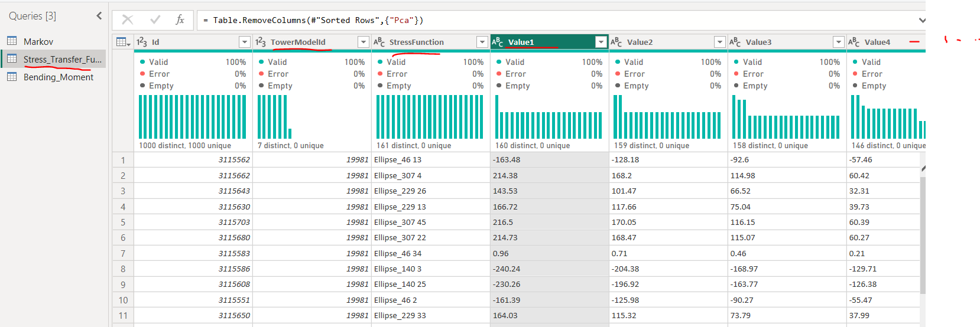Click cell 'Ellipse_307 4'
The height and width of the screenshot is (327, 980).
pyautogui.click(x=431, y=175)
